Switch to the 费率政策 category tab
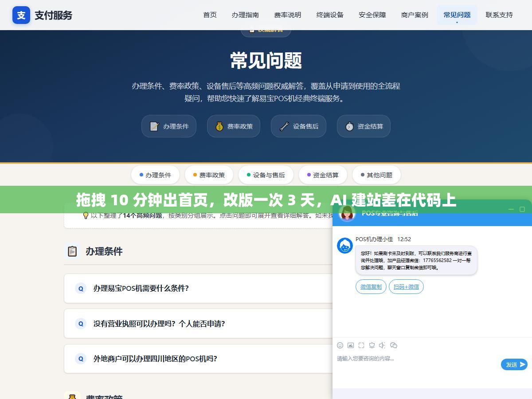 click(x=209, y=175)
